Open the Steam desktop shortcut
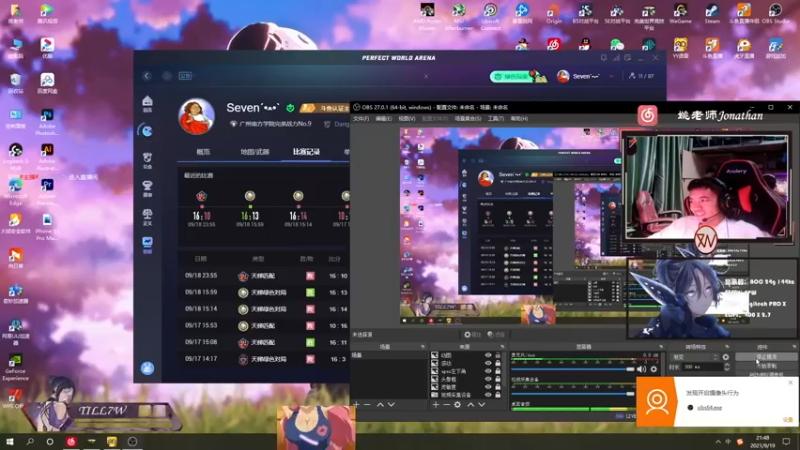 (712, 14)
